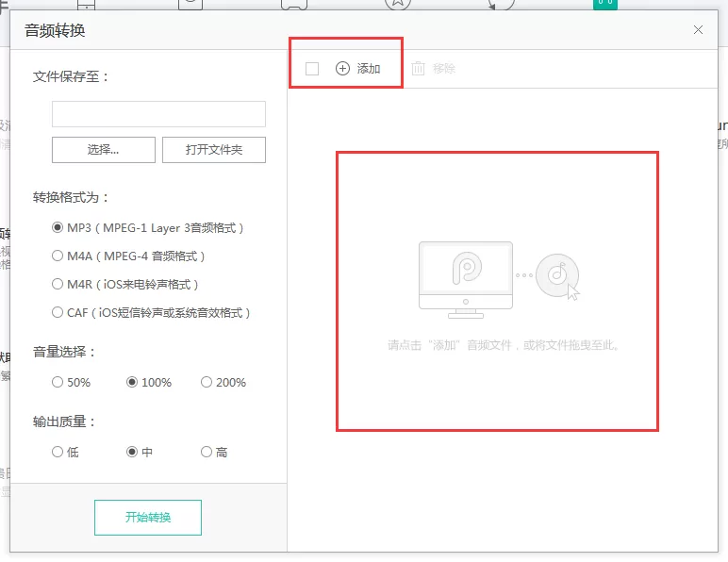This screenshot has width=728, height=562.
Task: Click the 选择... browse button
Action: 104,149
